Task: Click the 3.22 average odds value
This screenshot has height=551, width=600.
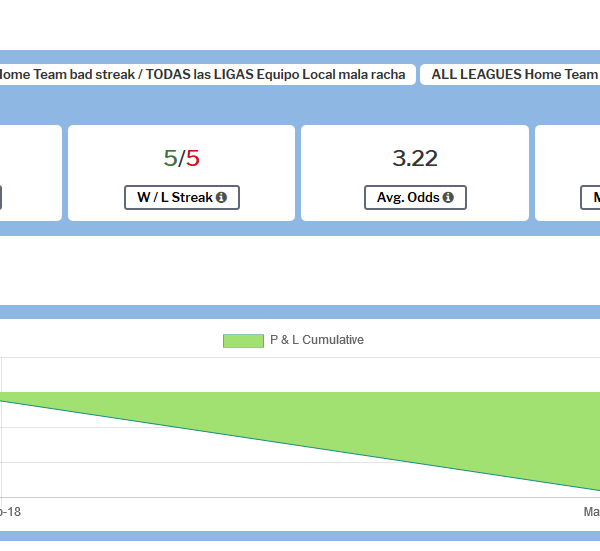Action: click(x=415, y=158)
